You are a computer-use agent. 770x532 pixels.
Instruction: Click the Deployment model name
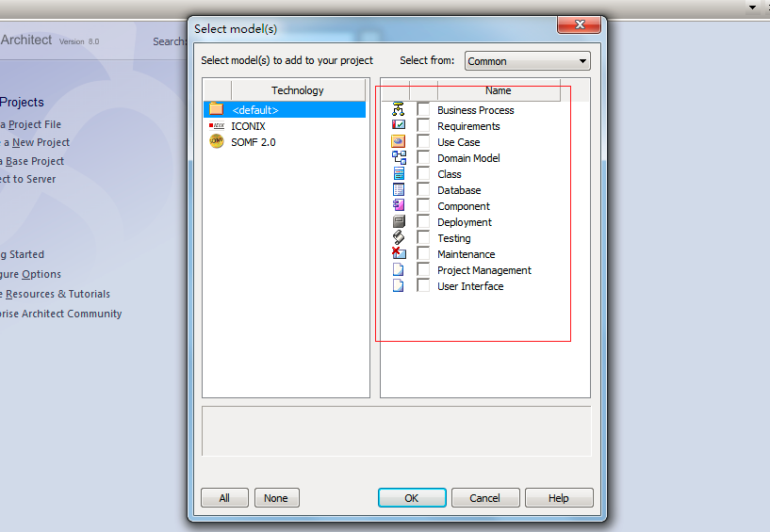[464, 222]
